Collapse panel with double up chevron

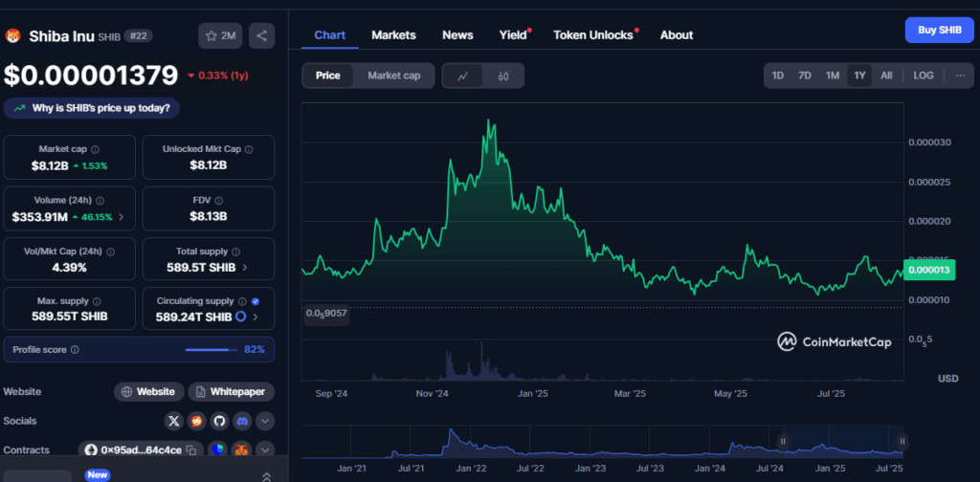point(266,476)
